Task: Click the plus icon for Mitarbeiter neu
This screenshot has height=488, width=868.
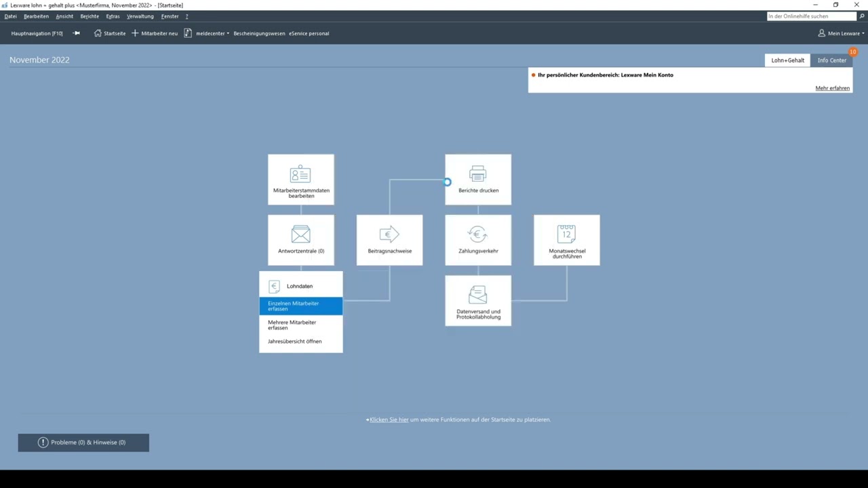Action: click(x=135, y=33)
